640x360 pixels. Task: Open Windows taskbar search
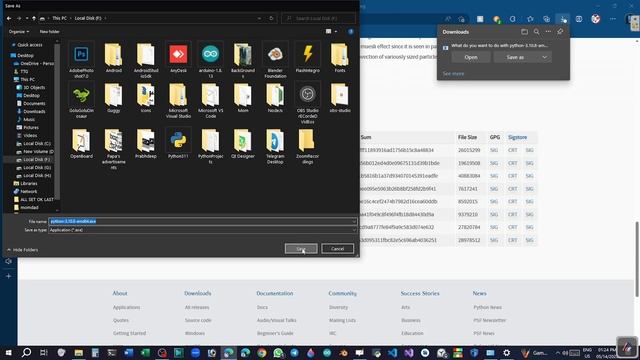point(26,353)
